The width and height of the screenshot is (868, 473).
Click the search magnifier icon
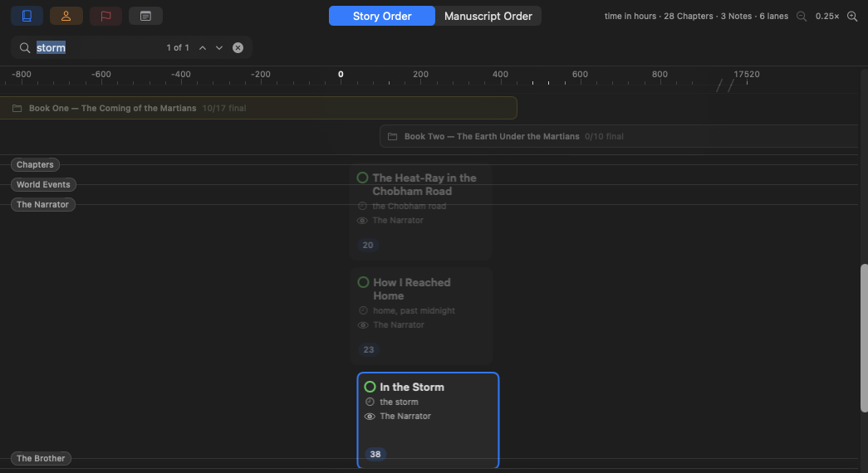(24, 47)
